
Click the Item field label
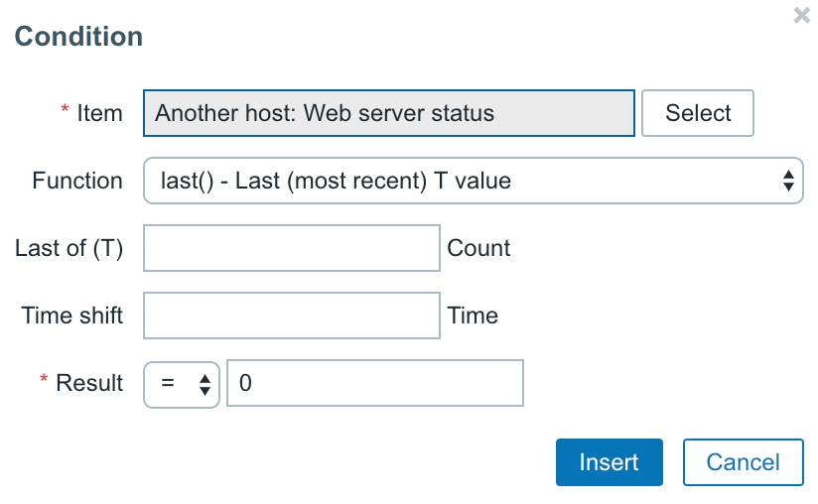[99, 113]
